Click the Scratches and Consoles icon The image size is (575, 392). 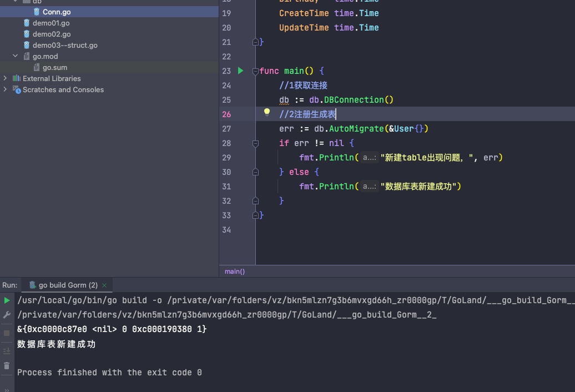click(17, 89)
